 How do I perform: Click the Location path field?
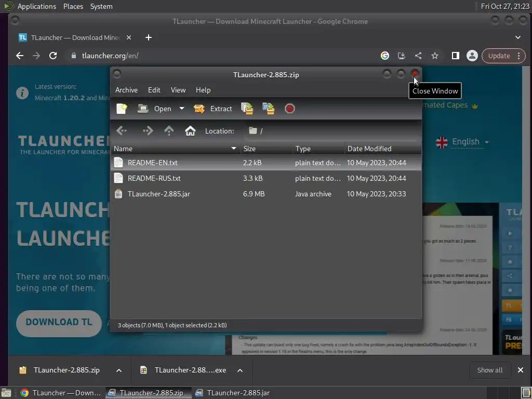(x=331, y=131)
